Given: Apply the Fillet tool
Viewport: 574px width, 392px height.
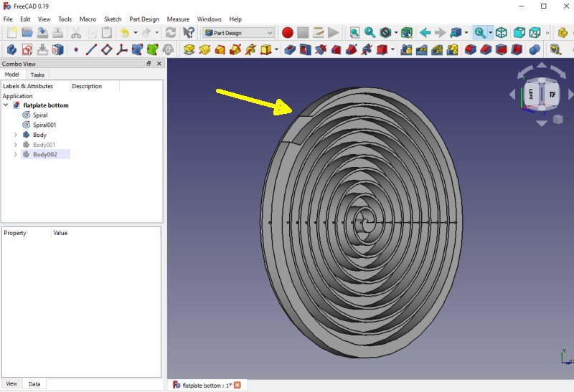Looking at the screenshot, I should point(471,49).
